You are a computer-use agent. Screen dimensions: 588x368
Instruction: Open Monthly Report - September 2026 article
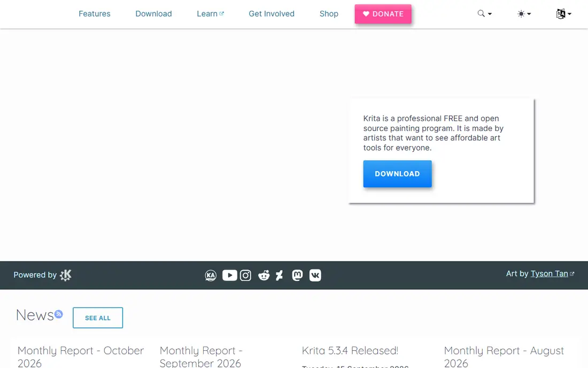(x=201, y=356)
